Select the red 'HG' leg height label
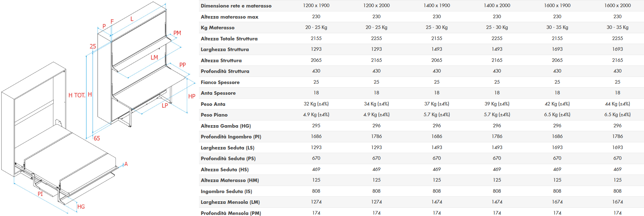 81,207
